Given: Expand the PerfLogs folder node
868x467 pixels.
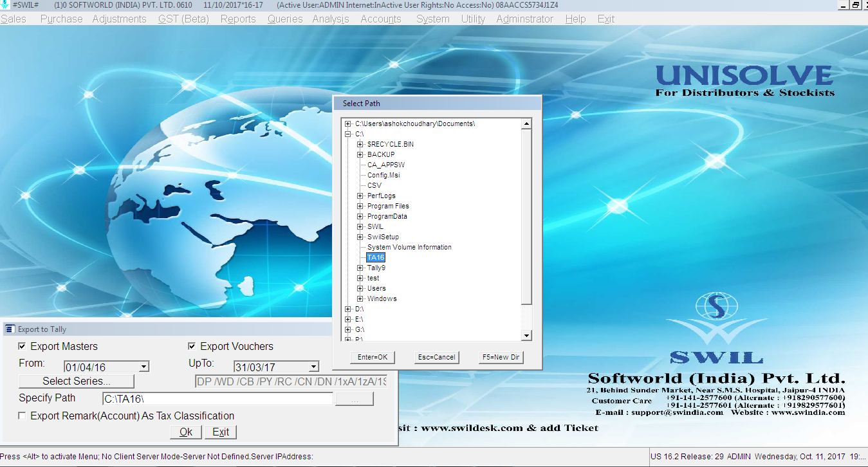Looking at the screenshot, I should coord(360,196).
